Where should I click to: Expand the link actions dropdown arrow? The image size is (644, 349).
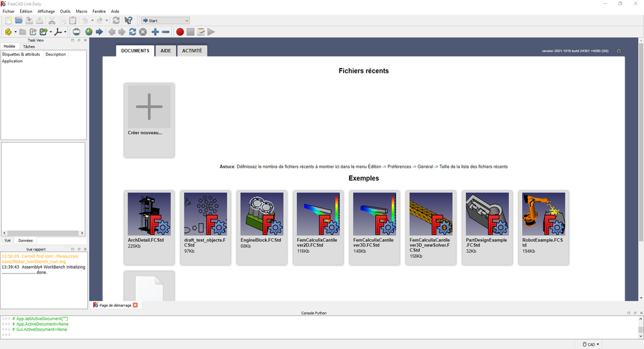pos(50,31)
